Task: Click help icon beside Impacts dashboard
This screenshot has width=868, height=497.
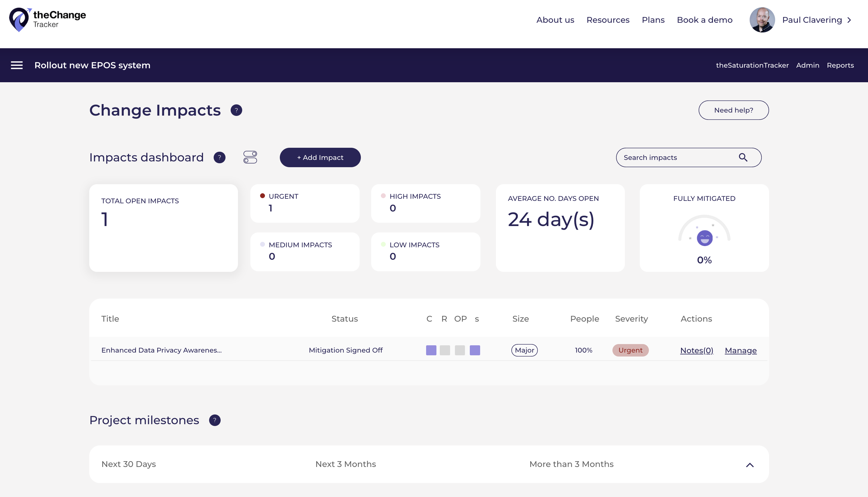Action: [x=219, y=157]
